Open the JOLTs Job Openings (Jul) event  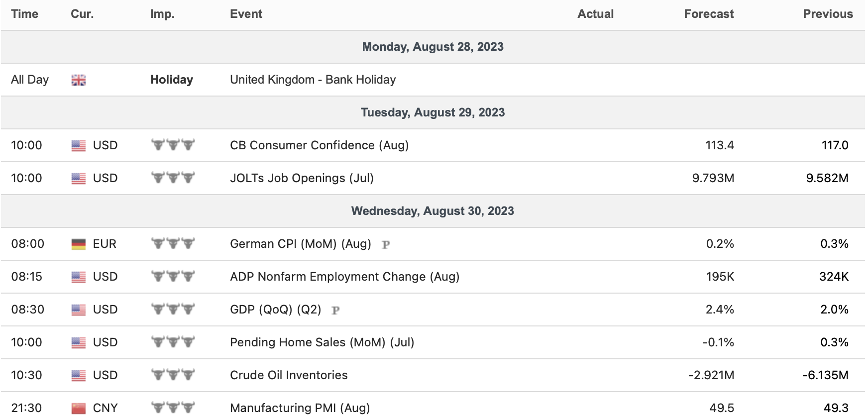pos(302,178)
